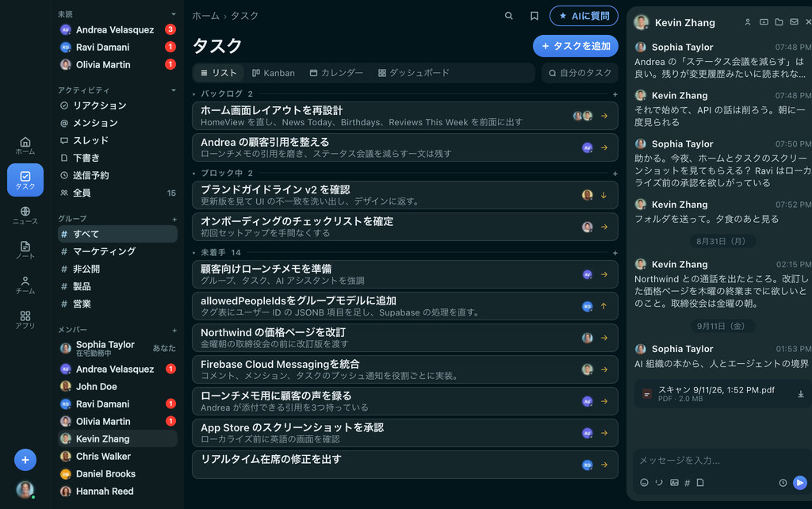Add a new group with the グループ plus
The width and height of the screenshot is (812, 509).
[174, 219]
